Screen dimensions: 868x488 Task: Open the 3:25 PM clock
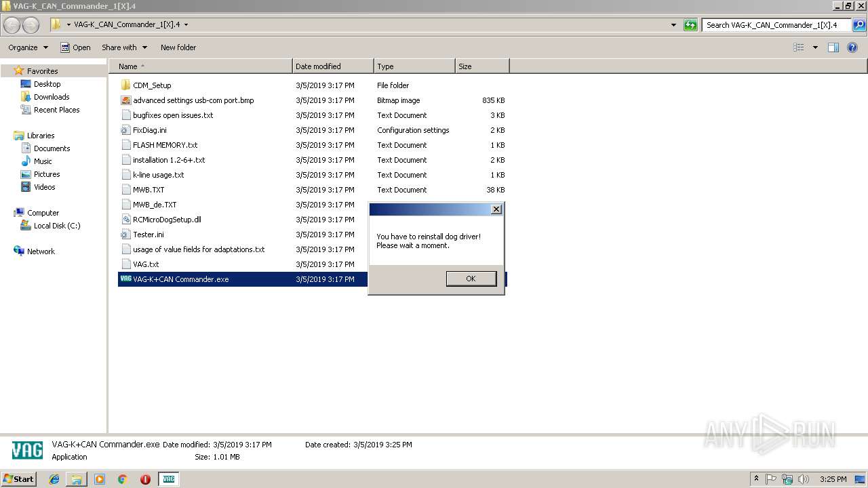click(x=833, y=479)
